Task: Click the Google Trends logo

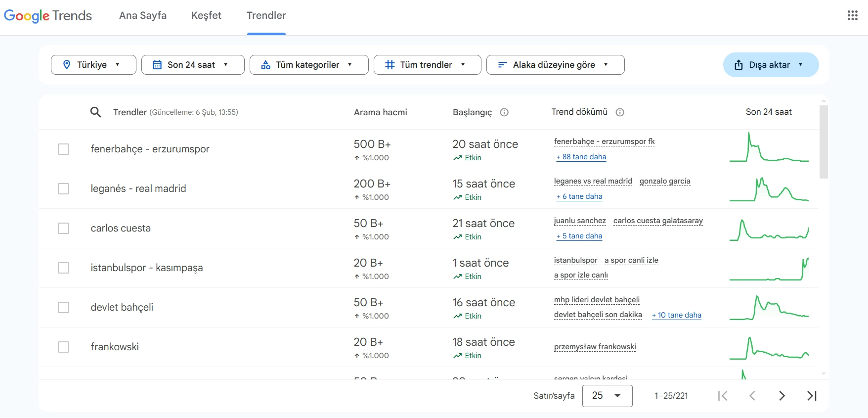Action: tap(48, 16)
